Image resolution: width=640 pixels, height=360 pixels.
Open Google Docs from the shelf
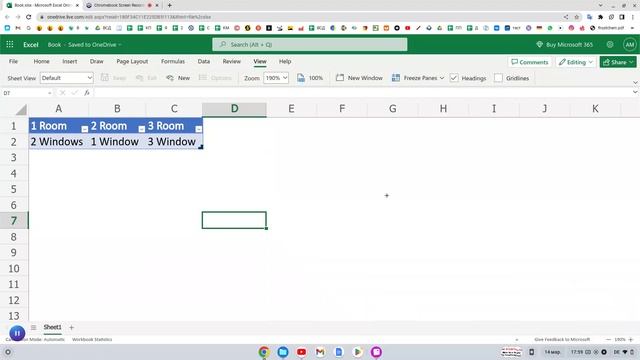(339, 351)
